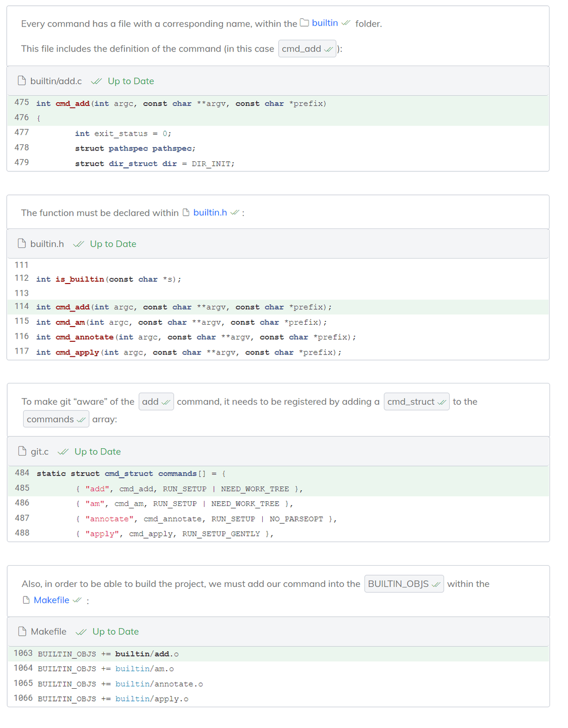Click the file icon beside builtin/add.c
The height and width of the screenshot is (728, 568).
(22, 80)
